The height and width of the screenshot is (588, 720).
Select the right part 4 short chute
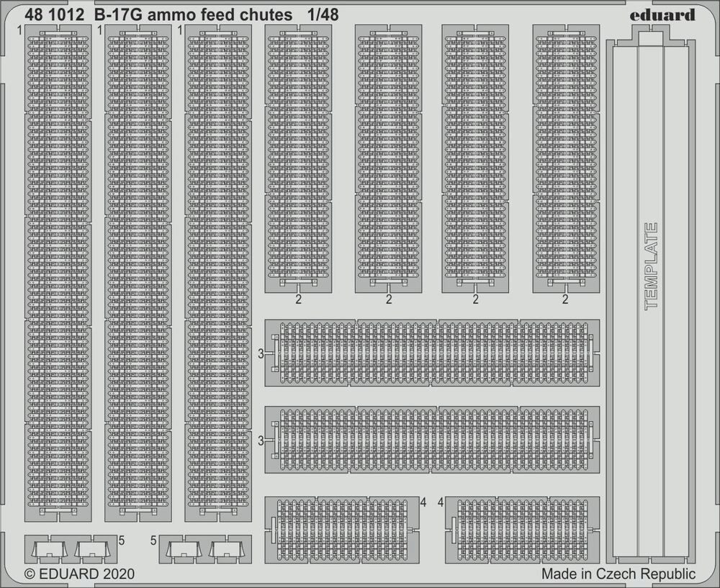click(x=521, y=530)
